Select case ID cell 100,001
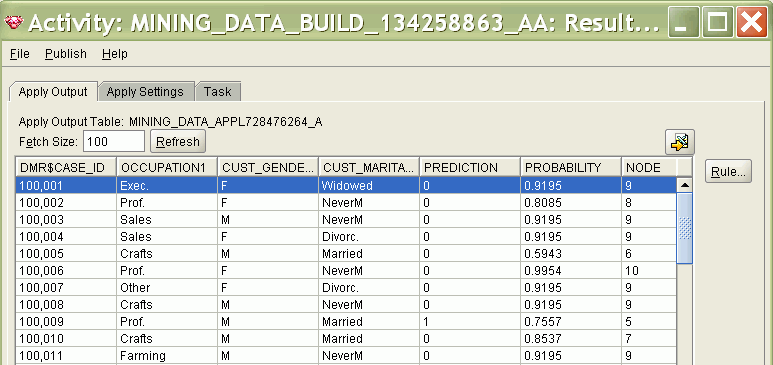This screenshot has width=773, height=365. click(x=66, y=185)
